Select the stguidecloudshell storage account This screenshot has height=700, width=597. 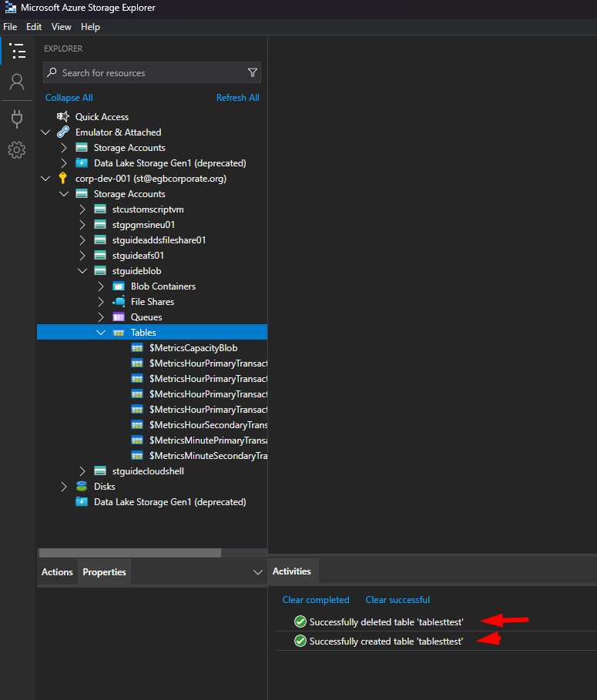point(147,471)
